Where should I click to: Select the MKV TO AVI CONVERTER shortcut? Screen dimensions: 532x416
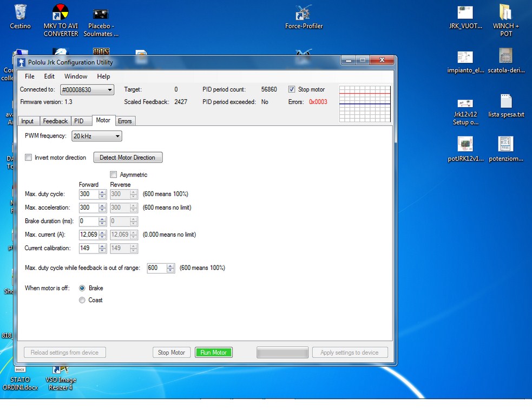61,21
